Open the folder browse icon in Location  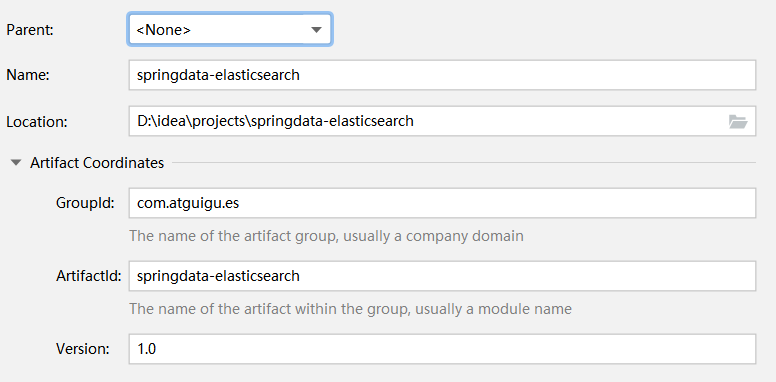pos(738,121)
